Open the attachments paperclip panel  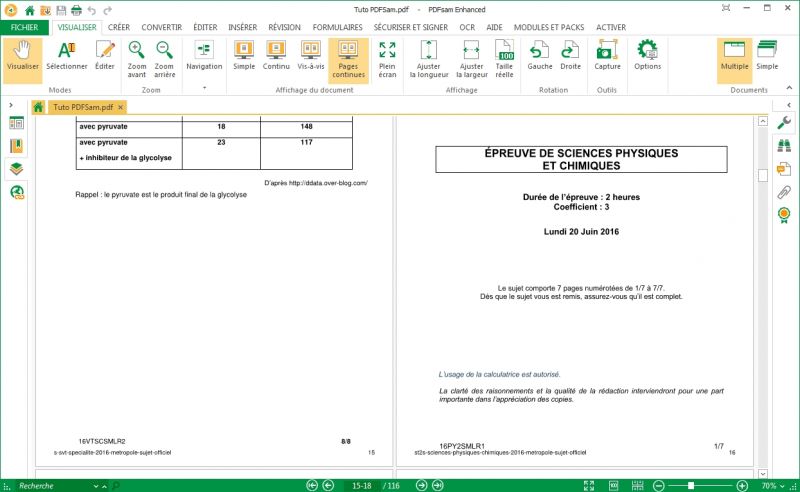pyautogui.click(x=784, y=192)
